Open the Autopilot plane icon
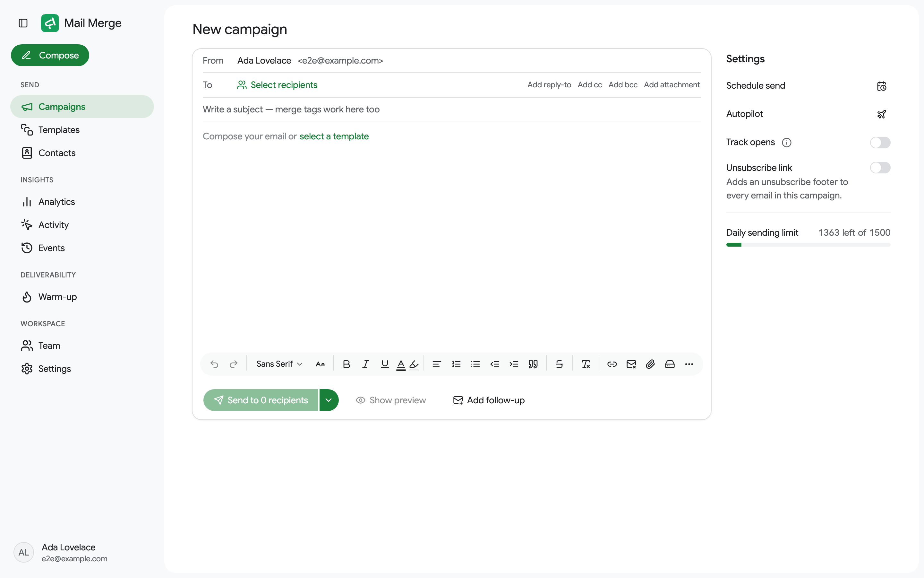The height and width of the screenshot is (578, 924). (x=881, y=114)
